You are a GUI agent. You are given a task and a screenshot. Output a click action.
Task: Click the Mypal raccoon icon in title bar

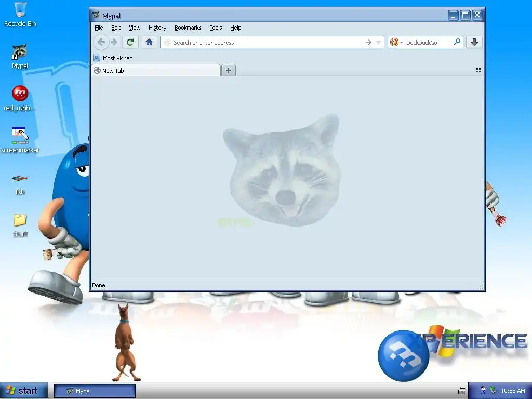coord(96,15)
